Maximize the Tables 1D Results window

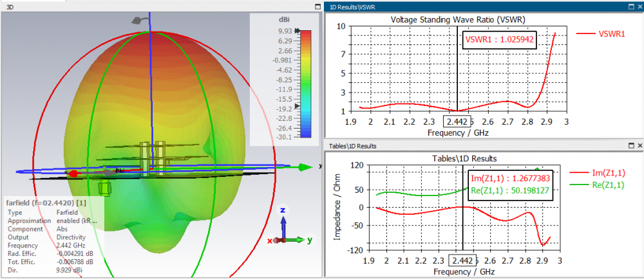631,145
